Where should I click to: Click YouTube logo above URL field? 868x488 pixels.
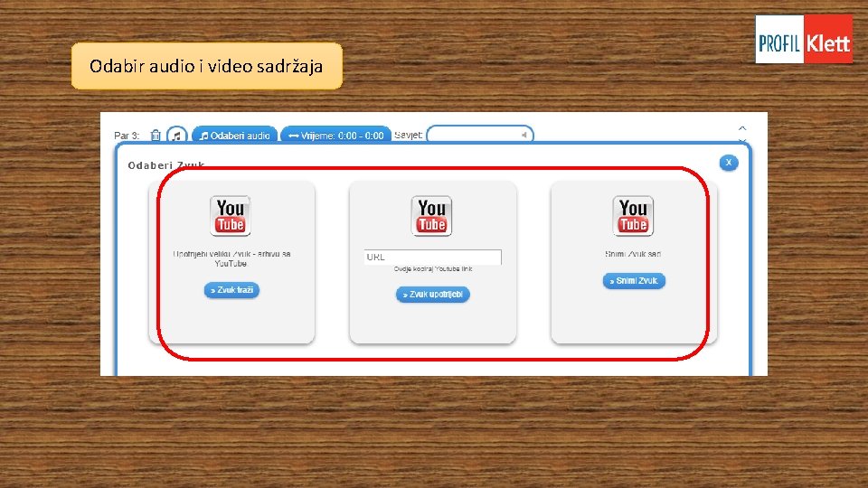[x=432, y=216]
